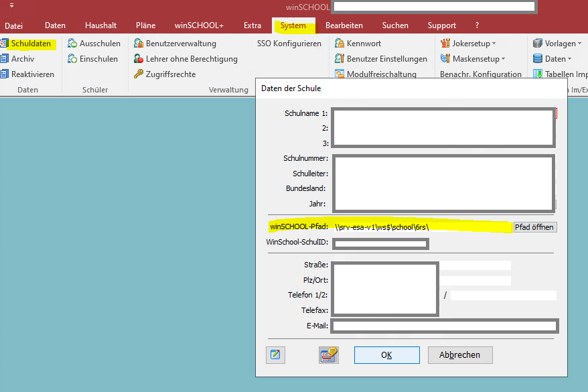Click the Modulfreischaltung icon
The image size is (588, 392).
click(340, 74)
